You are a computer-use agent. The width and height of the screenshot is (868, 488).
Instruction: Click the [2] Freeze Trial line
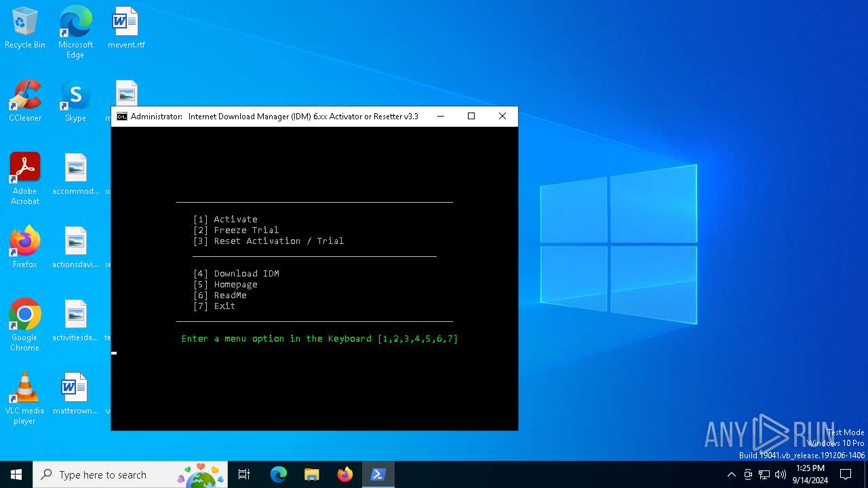(236, 230)
